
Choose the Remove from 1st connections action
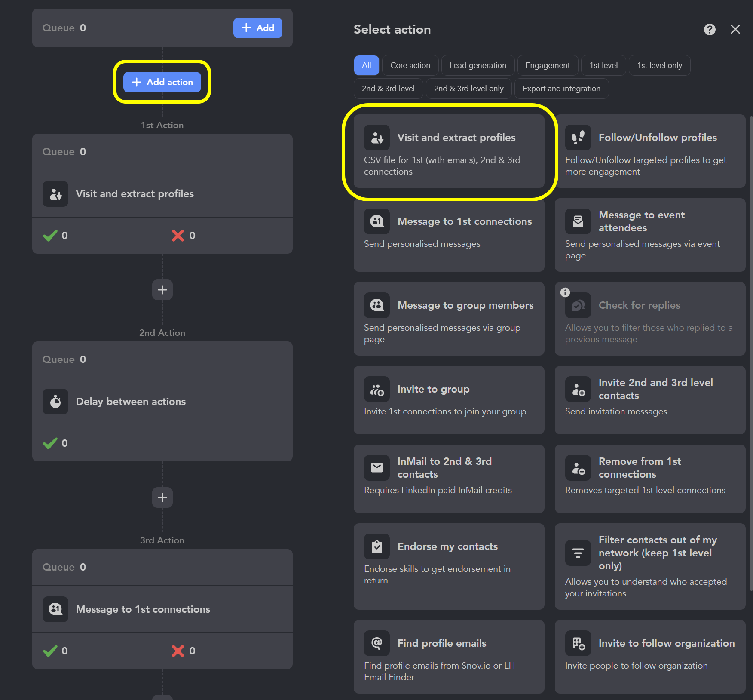coord(649,478)
